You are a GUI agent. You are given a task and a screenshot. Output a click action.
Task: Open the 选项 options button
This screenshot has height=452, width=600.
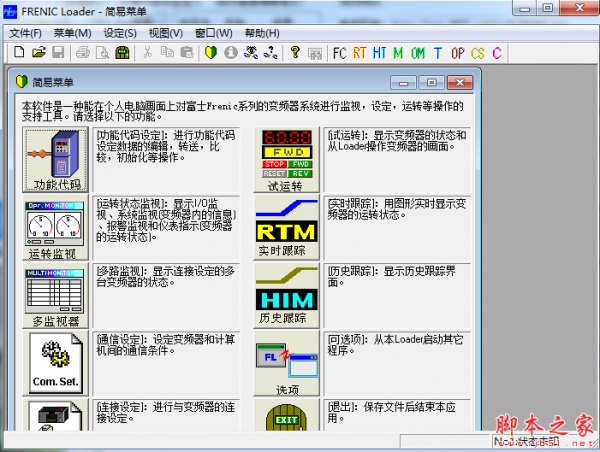287,363
